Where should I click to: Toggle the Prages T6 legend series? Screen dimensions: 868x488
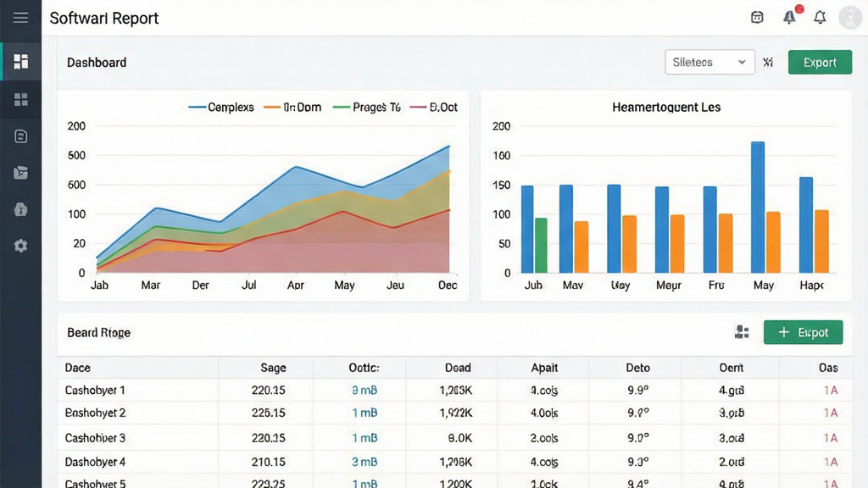point(366,108)
